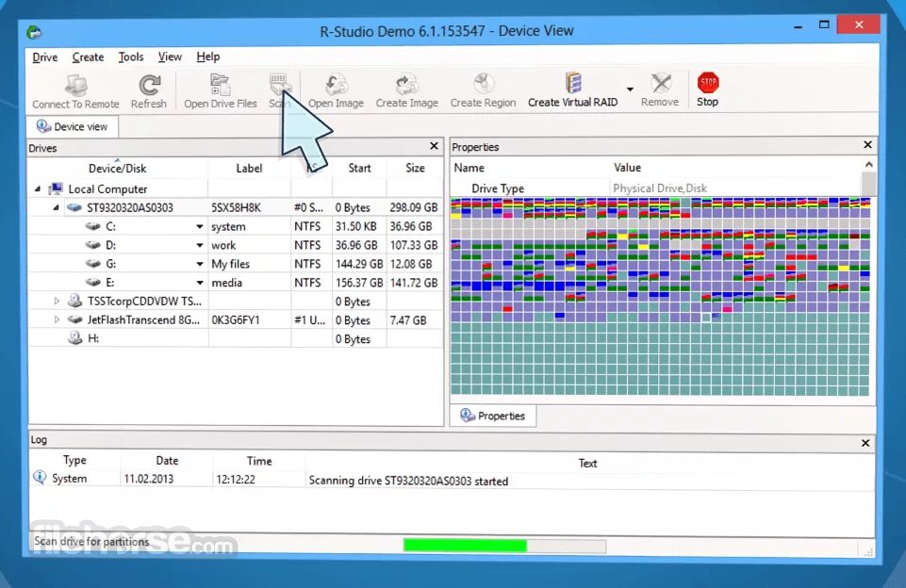Click the Properties panel vertical scrollbar thumb
This screenshot has height=588, width=906.
click(869, 184)
